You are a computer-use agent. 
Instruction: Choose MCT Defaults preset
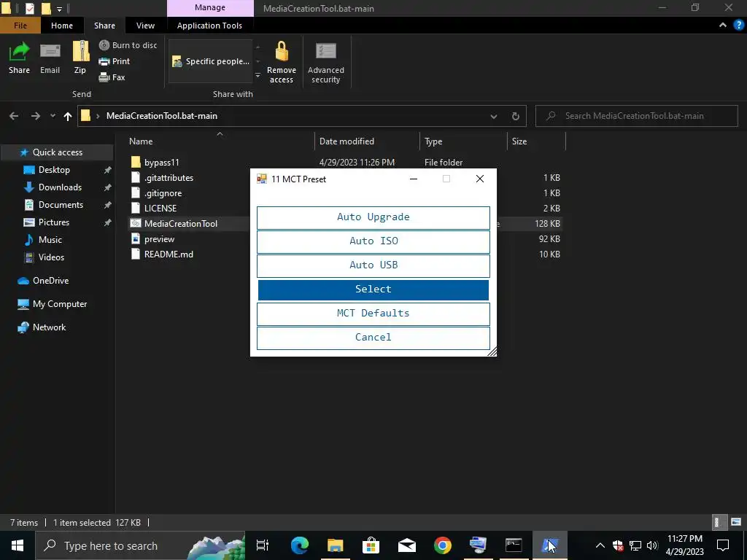tap(373, 314)
